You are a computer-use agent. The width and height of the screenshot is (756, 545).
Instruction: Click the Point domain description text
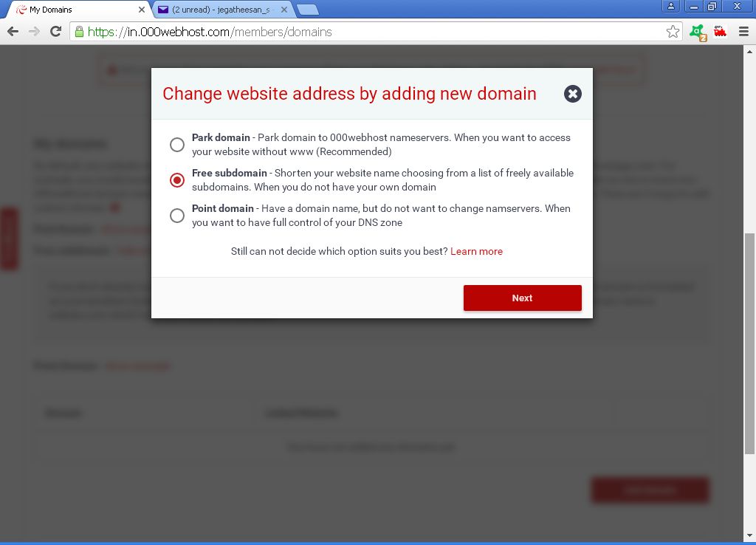point(381,215)
